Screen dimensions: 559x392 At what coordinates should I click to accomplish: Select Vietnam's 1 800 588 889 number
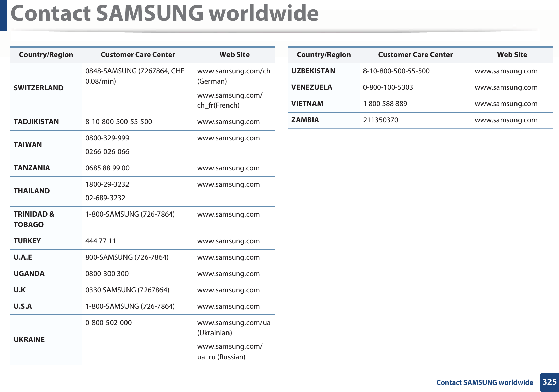(385, 104)
